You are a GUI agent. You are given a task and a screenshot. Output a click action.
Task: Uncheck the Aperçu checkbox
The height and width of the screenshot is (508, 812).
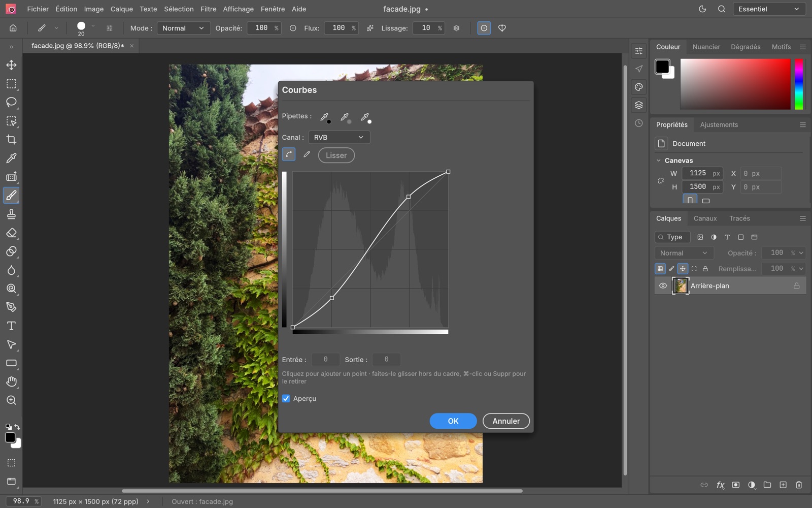point(286,399)
